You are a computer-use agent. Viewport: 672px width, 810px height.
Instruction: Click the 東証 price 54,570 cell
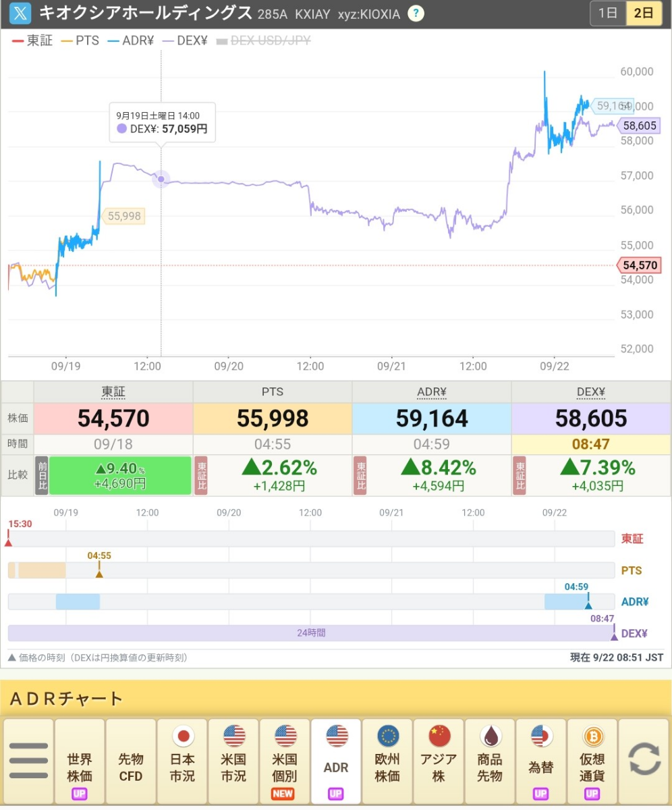click(113, 418)
